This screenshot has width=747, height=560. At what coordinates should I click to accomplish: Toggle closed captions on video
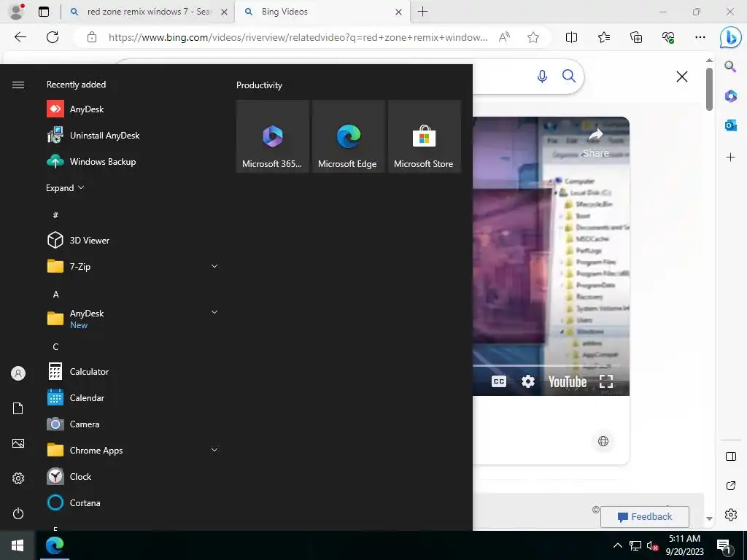[499, 381]
